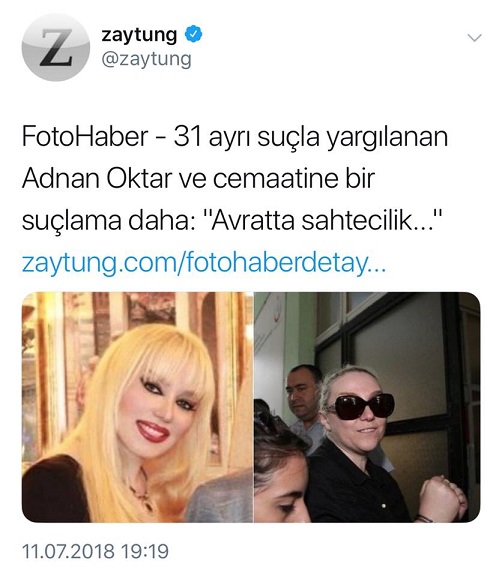Select the tweet text beginning with FotoHaber
The image size is (502, 576).
click(x=235, y=179)
